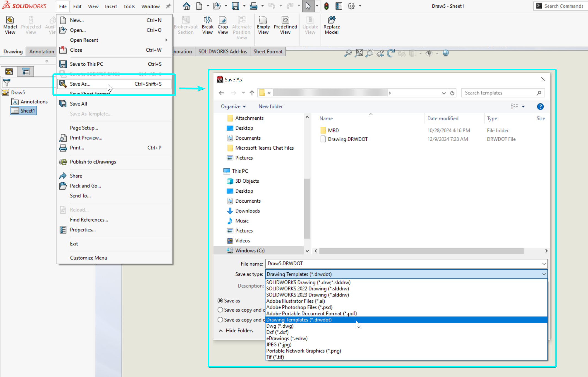Open the Save toolbar dropdown arrow
The height and width of the screenshot is (377, 588).
tap(244, 6)
